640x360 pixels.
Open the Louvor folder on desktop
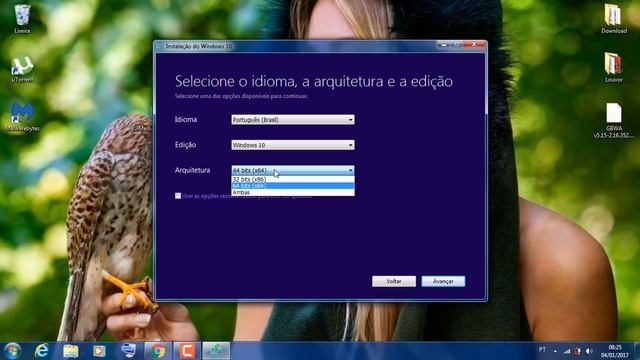point(613,68)
